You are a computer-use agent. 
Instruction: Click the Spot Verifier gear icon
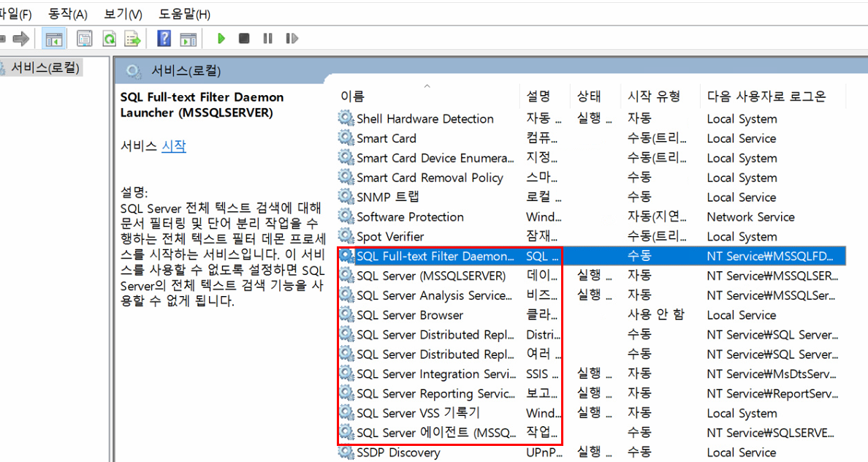[x=346, y=236]
